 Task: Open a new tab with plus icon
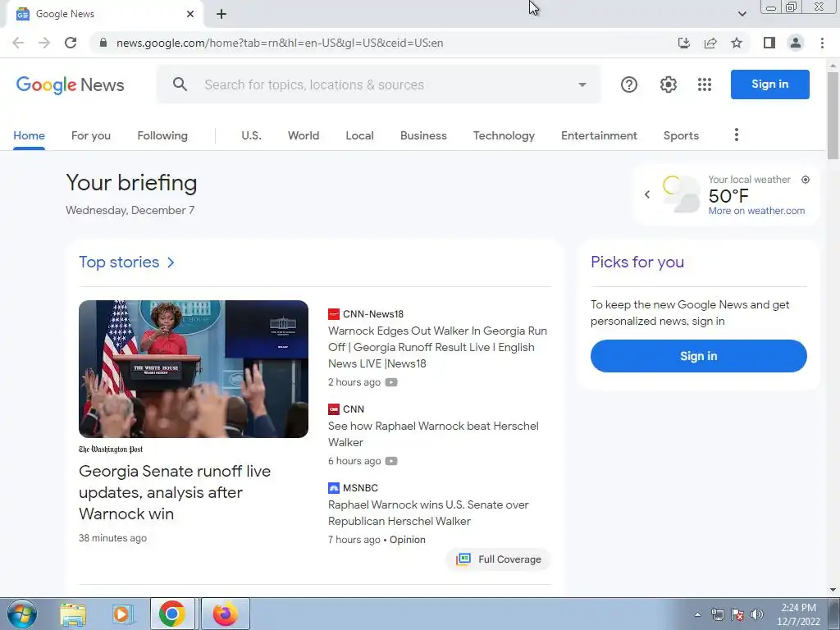(x=221, y=14)
